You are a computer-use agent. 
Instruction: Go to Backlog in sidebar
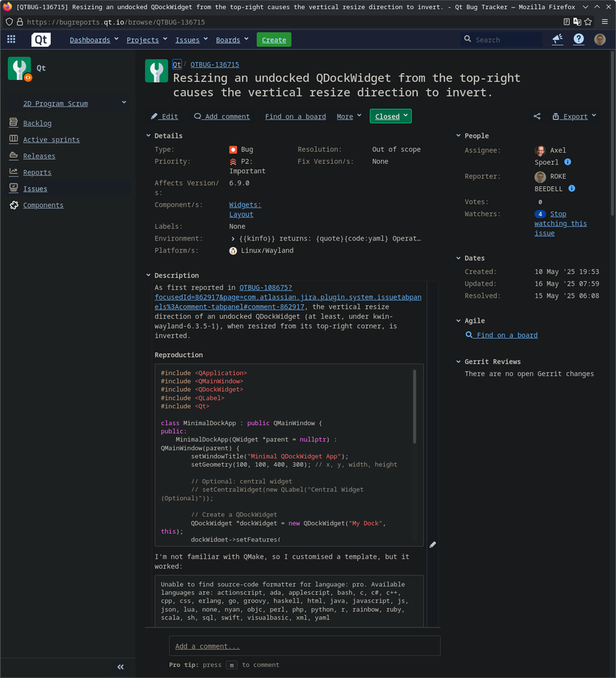point(37,123)
